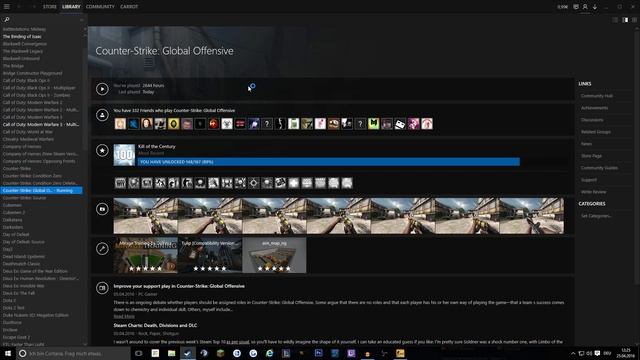Open the notifications/inbox icon in top bar
The image size is (640, 360).
coord(576,7)
